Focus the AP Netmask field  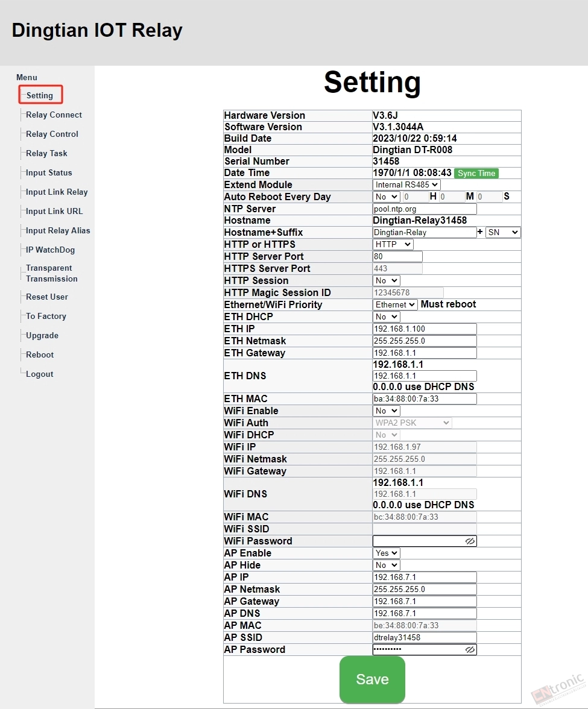coord(425,590)
